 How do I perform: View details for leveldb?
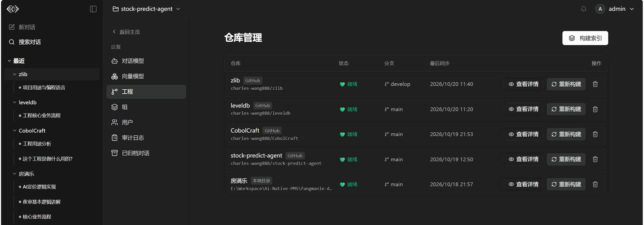pos(523,109)
